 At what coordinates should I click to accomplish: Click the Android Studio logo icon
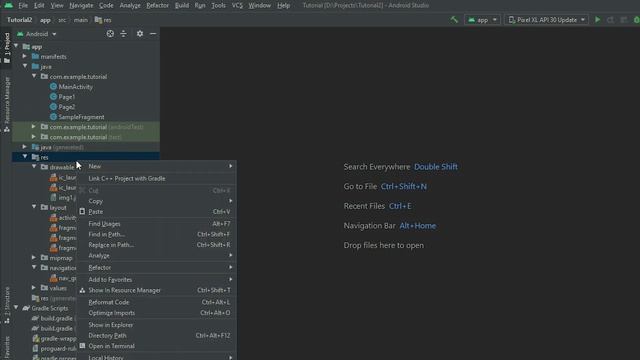pos(9,5)
